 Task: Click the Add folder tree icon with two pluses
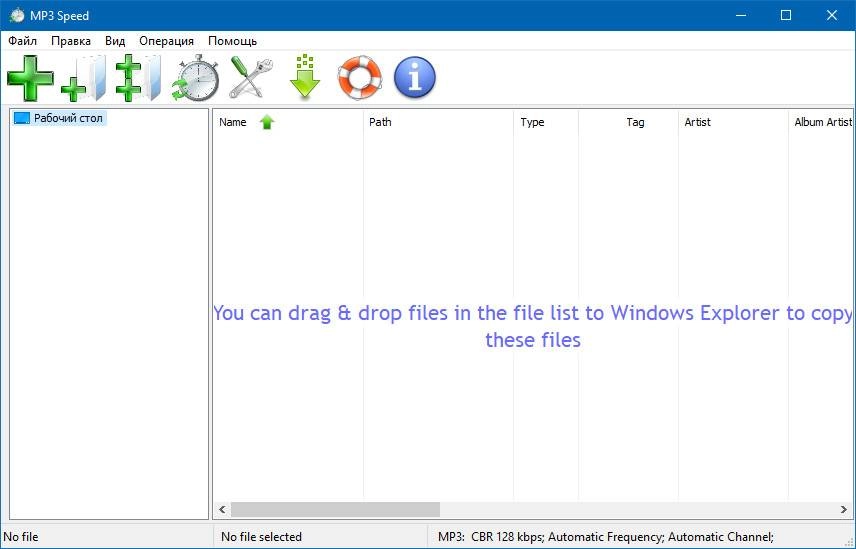139,78
